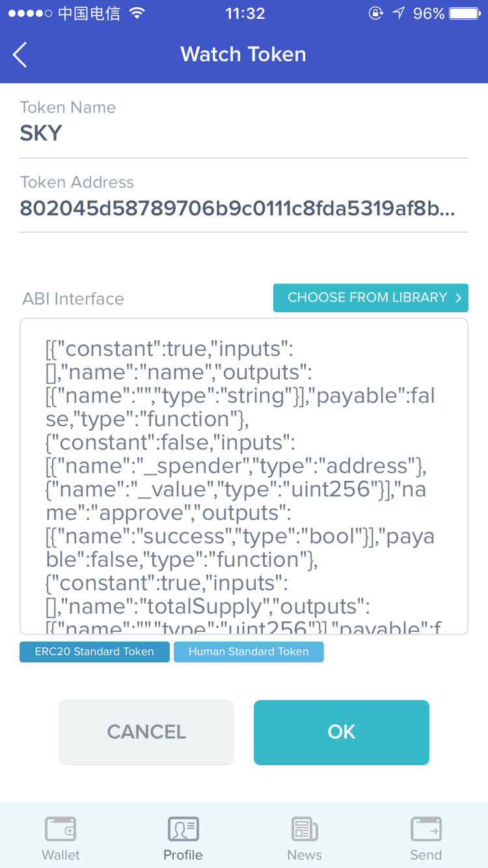Expand Choose From Library list
The height and width of the screenshot is (868, 488).
tap(371, 298)
